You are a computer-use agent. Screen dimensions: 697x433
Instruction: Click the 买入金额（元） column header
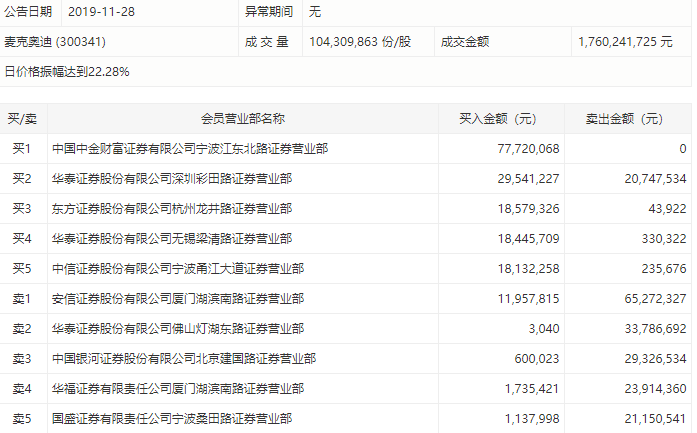498,119
